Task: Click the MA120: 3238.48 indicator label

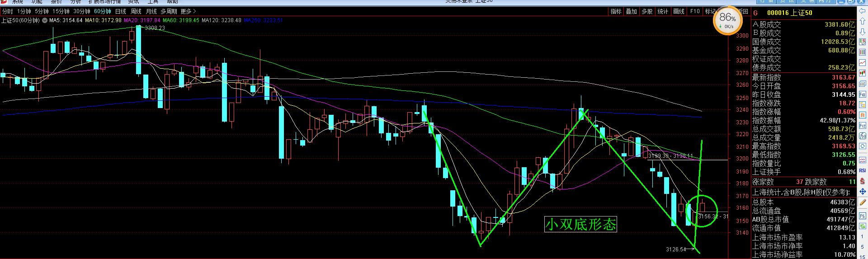Action: tap(222, 20)
